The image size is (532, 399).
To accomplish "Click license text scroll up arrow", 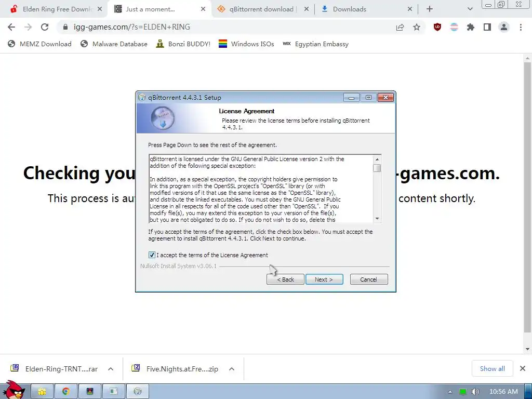I will pyautogui.click(x=377, y=159).
